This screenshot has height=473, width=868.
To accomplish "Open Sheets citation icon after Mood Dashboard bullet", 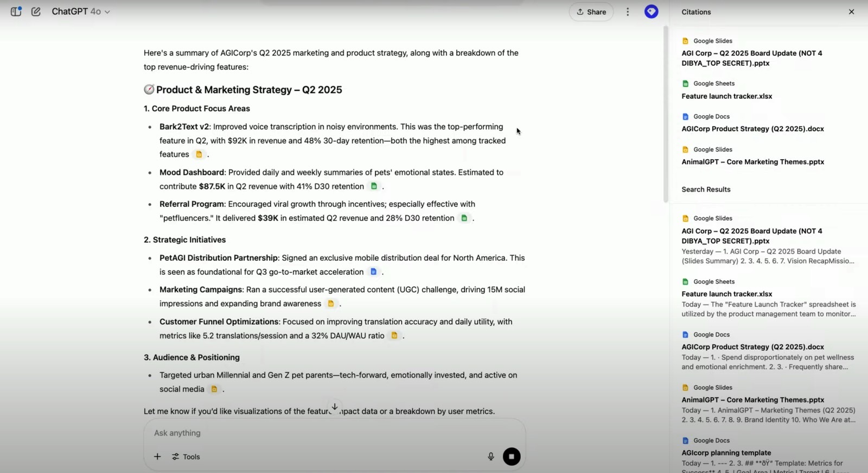I will point(374,186).
